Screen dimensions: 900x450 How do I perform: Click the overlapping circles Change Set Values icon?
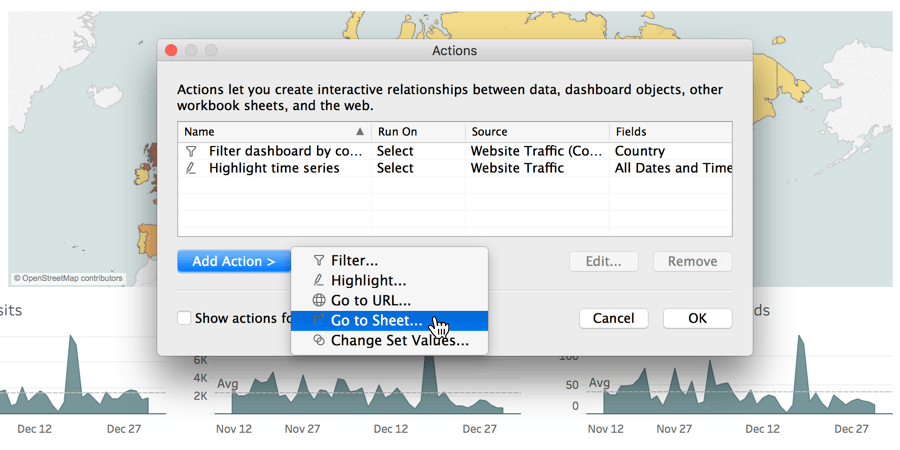click(319, 340)
